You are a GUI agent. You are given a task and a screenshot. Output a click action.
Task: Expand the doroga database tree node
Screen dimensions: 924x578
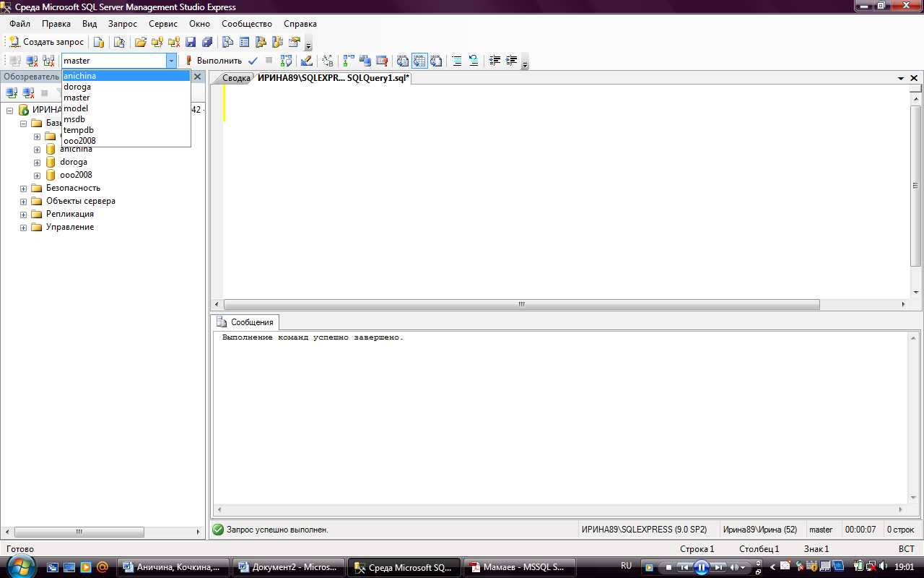[37, 163]
